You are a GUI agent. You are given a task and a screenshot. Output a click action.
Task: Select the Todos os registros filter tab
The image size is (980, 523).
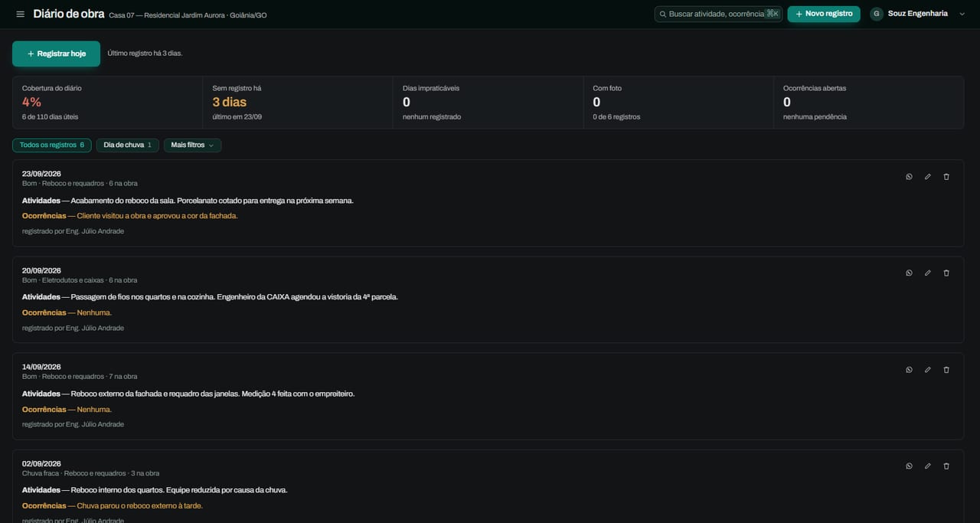tap(52, 145)
